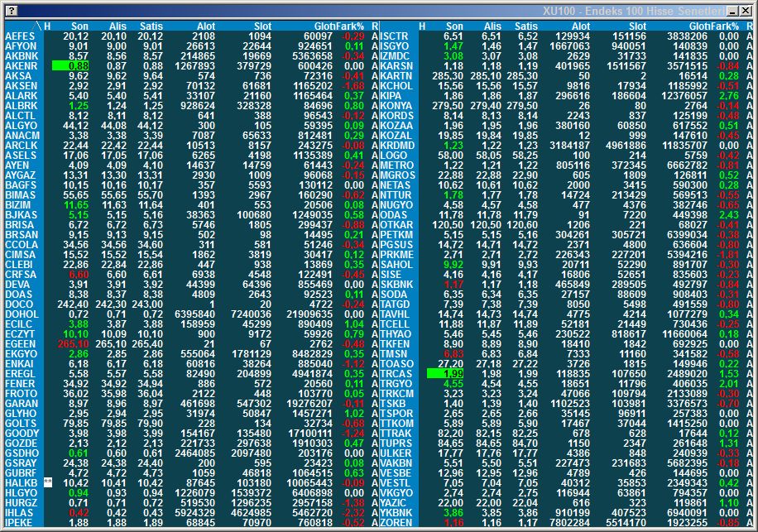This screenshot has width=758, height=532.
Task: Close the XU100 Endeks window
Action: pos(745,11)
